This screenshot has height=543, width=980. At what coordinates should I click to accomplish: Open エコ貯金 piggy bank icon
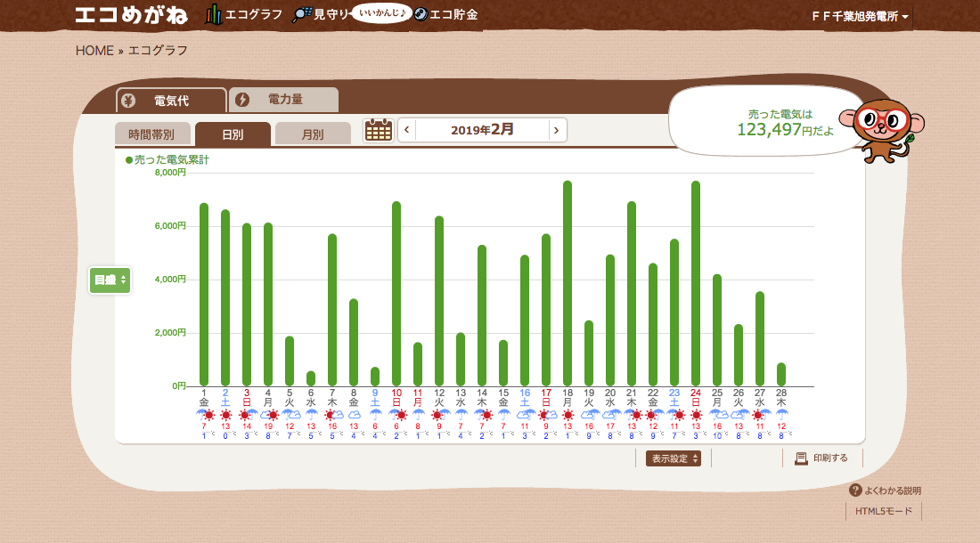[421, 14]
